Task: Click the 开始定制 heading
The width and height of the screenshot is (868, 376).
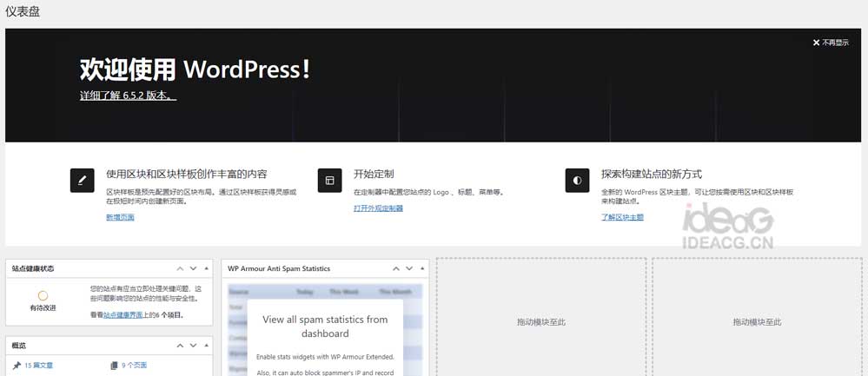Action: [374, 175]
